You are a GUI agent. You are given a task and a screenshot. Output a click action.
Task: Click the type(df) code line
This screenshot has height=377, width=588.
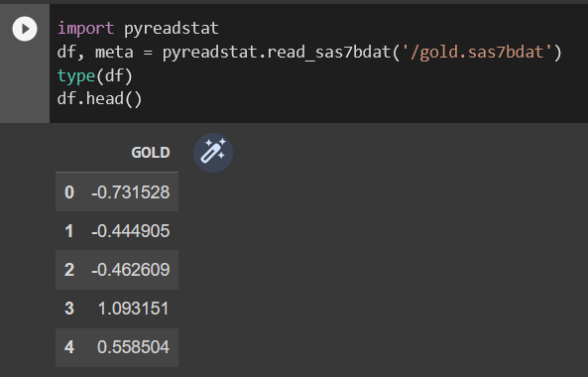(95, 75)
